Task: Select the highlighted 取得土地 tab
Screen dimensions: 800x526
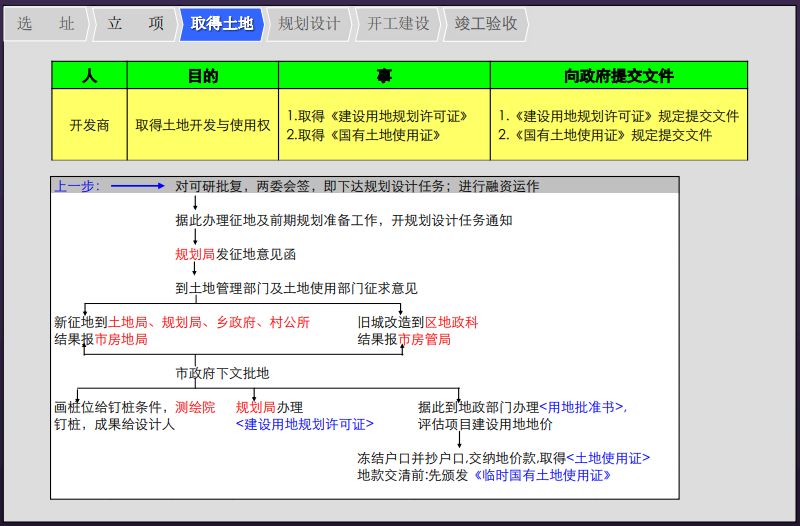Action: tap(220, 24)
